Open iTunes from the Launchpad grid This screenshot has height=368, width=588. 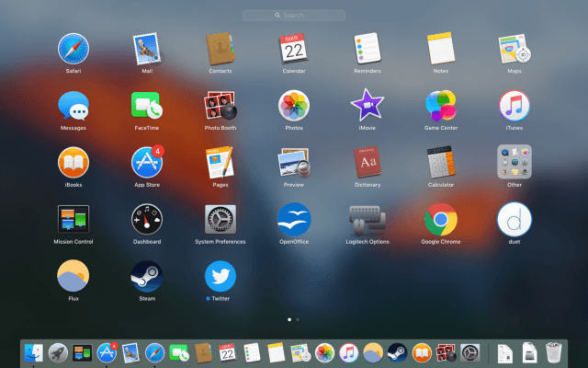click(514, 106)
